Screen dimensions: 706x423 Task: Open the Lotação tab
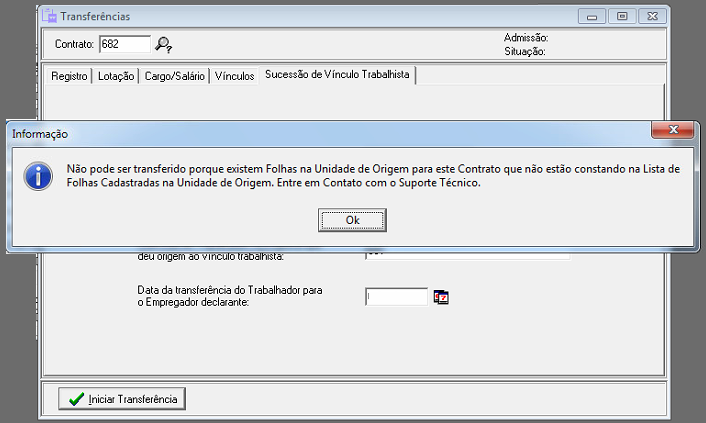(x=117, y=76)
